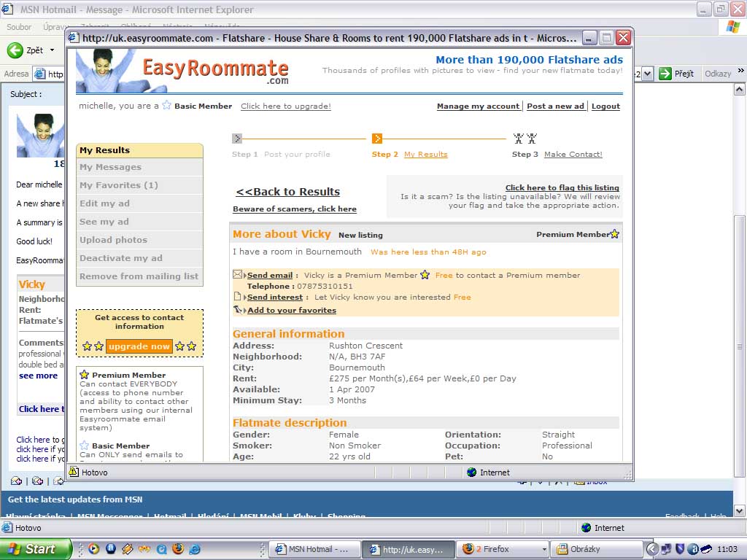The image size is (747, 560).
Task: Click the envelope icon beside Send email
Action: tap(238, 275)
